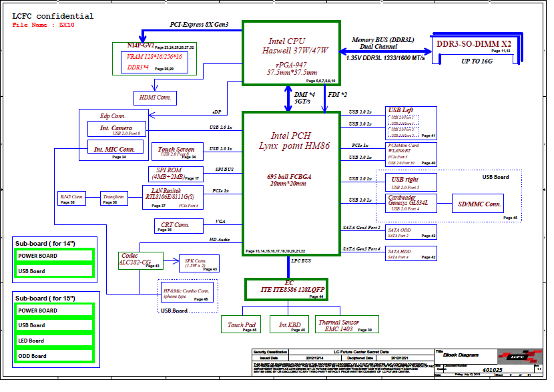Screen dimensions: 554x392
Task: Click the Thermal Sensor EMC 1403 block
Action: pyautogui.click(x=346, y=325)
